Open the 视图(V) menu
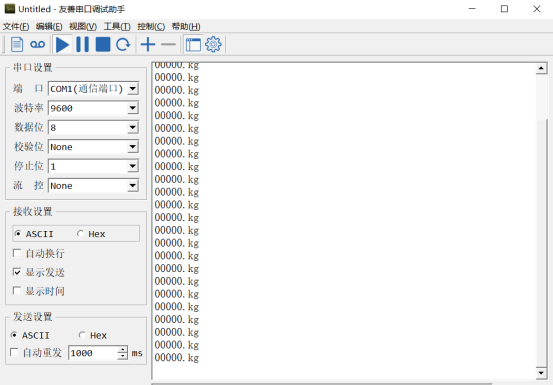The image size is (553, 385). pyautogui.click(x=83, y=26)
